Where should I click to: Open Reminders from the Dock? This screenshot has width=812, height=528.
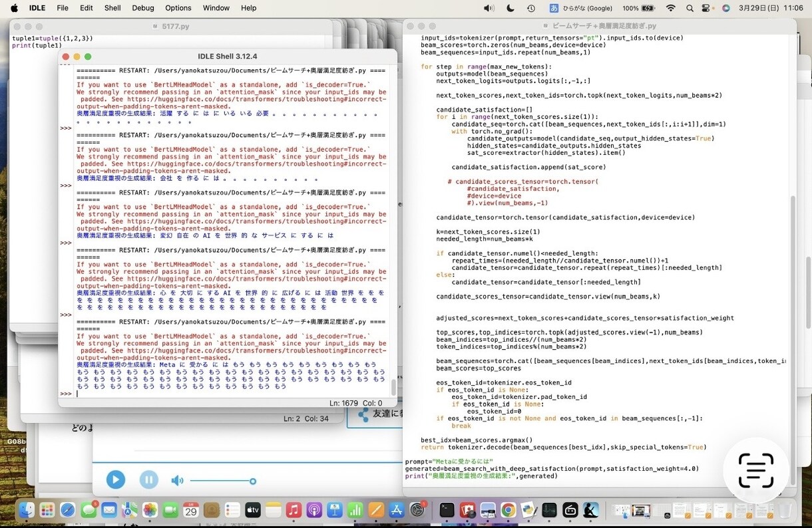click(x=232, y=510)
